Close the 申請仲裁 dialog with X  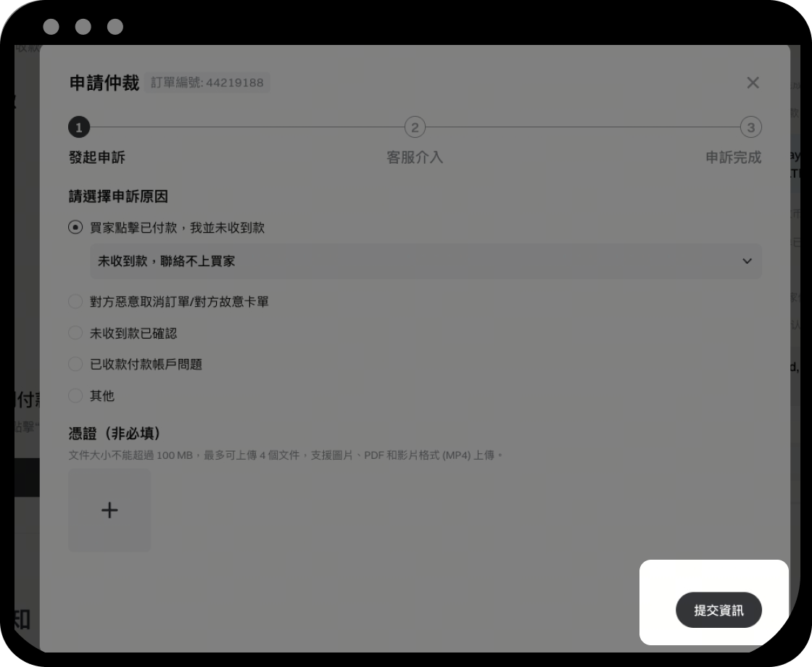[753, 83]
